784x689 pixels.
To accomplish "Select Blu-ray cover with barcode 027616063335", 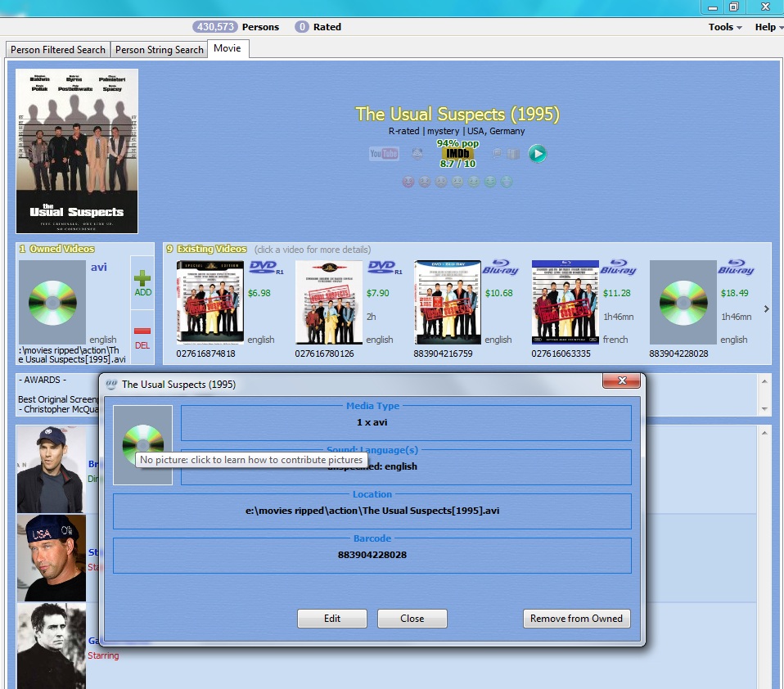I will tap(565, 303).
